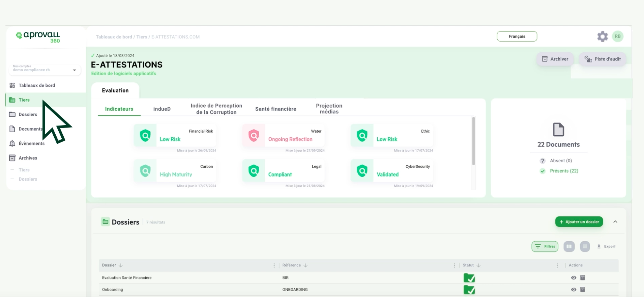
Task: Open the Mes comptes account dropdown
Action: click(45, 70)
